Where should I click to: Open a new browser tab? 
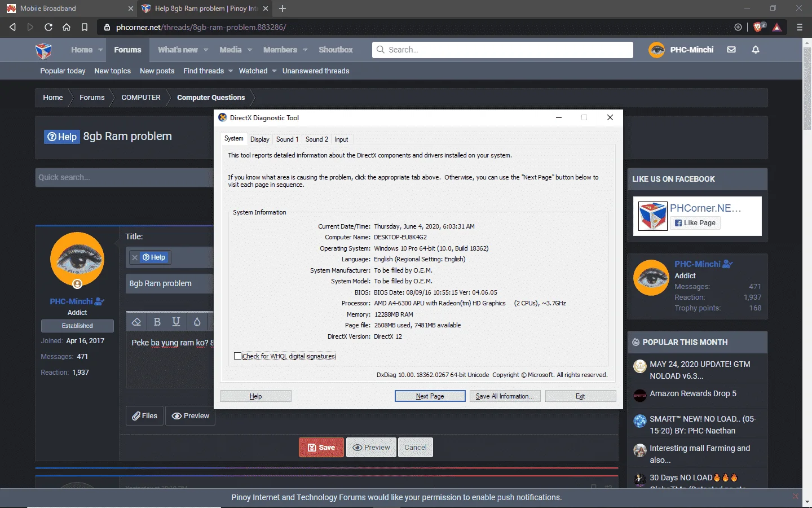click(x=283, y=8)
